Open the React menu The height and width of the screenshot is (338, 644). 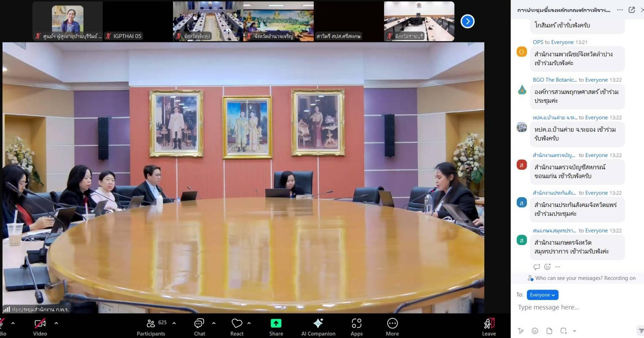tap(237, 327)
